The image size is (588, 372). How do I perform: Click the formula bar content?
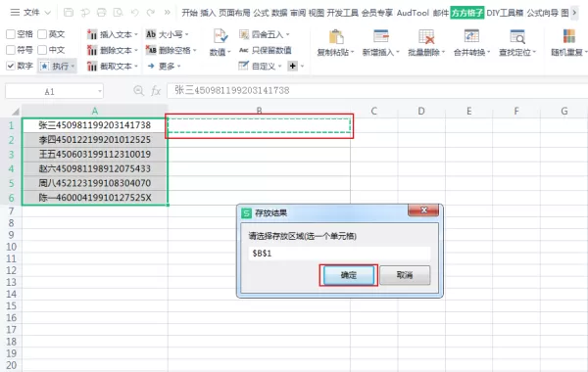(377, 90)
